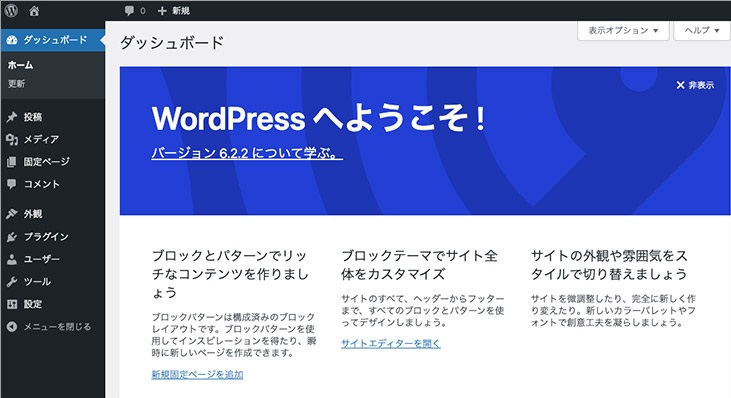Click the heading ブロックテーマでサイト全体をカスタマイズ
Image resolution: width=731 pixels, height=398 pixels.
(420, 265)
